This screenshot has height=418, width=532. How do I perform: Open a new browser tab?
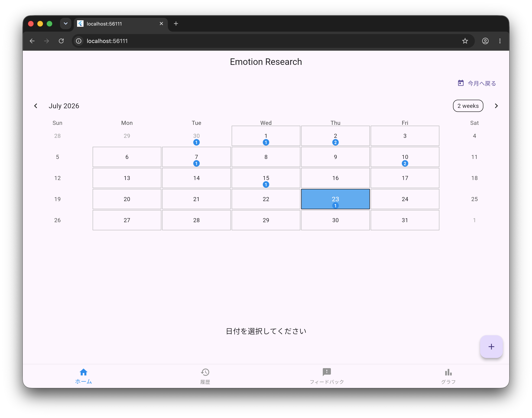(176, 24)
